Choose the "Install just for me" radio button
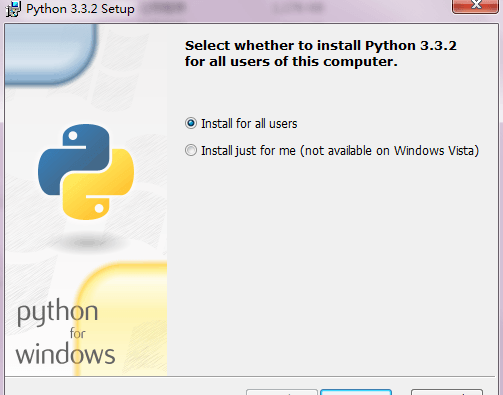This screenshot has height=395, width=503. [x=191, y=150]
